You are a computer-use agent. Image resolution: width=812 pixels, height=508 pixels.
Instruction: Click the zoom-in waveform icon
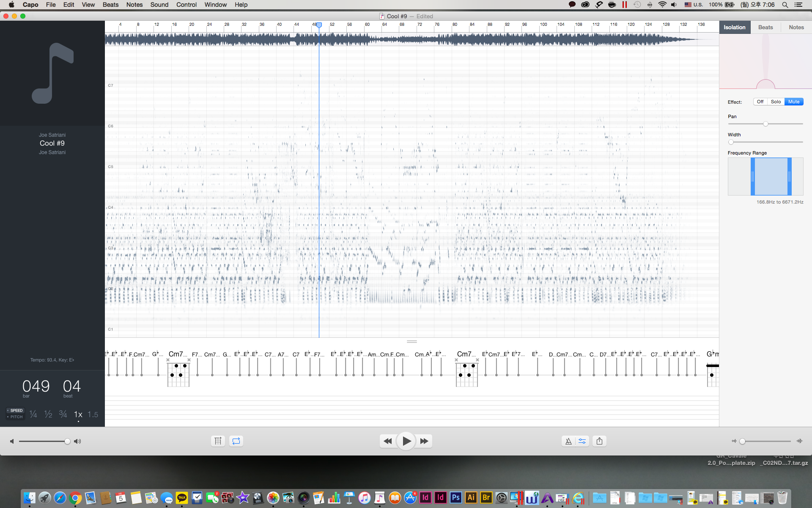pos(799,441)
